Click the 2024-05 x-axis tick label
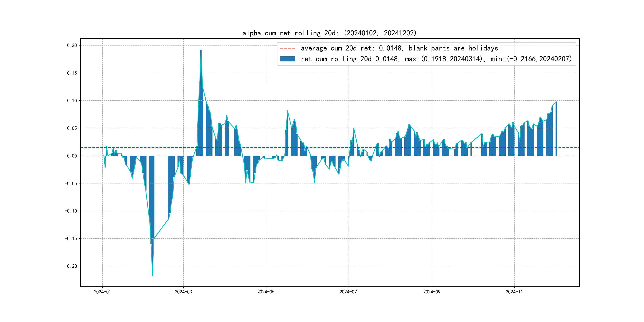Image resolution: width=644 pixels, height=322 pixels. click(x=266, y=292)
